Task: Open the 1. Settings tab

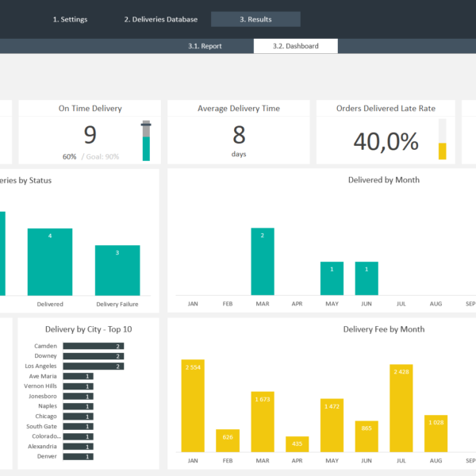Action: (70, 19)
